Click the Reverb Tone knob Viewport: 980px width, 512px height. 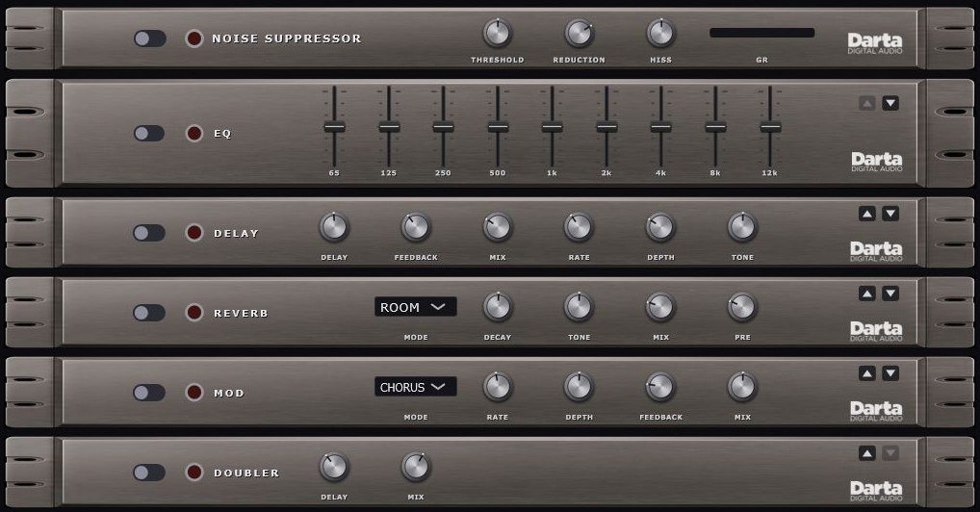pyautogui.click(x=580, y=308)
